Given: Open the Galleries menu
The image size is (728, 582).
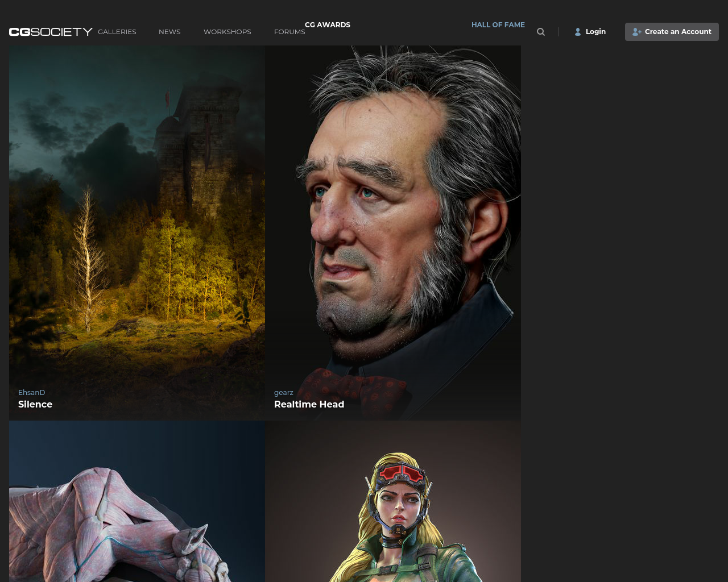Looking at the screenshot, I should tap(117, 32).
